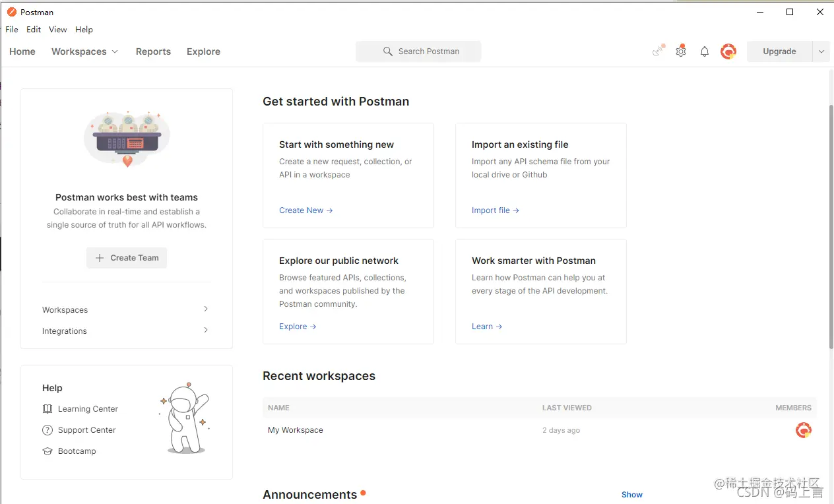The width and height of the screenshot is (834, 504).
Task: Switch to the Explore tab
Action: 203,51
